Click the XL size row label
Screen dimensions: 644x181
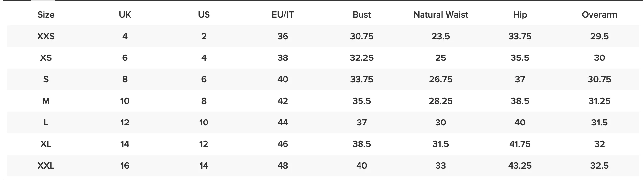[46, 144]
